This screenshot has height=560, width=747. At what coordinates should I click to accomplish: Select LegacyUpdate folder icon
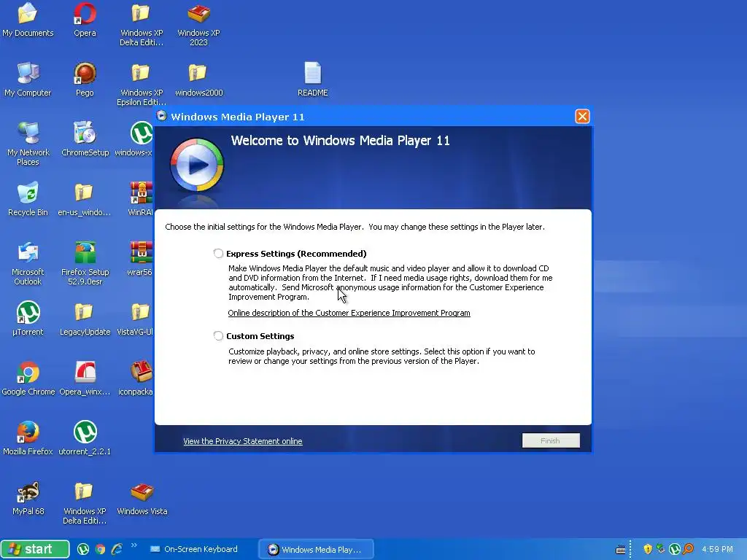click(85, 319)
